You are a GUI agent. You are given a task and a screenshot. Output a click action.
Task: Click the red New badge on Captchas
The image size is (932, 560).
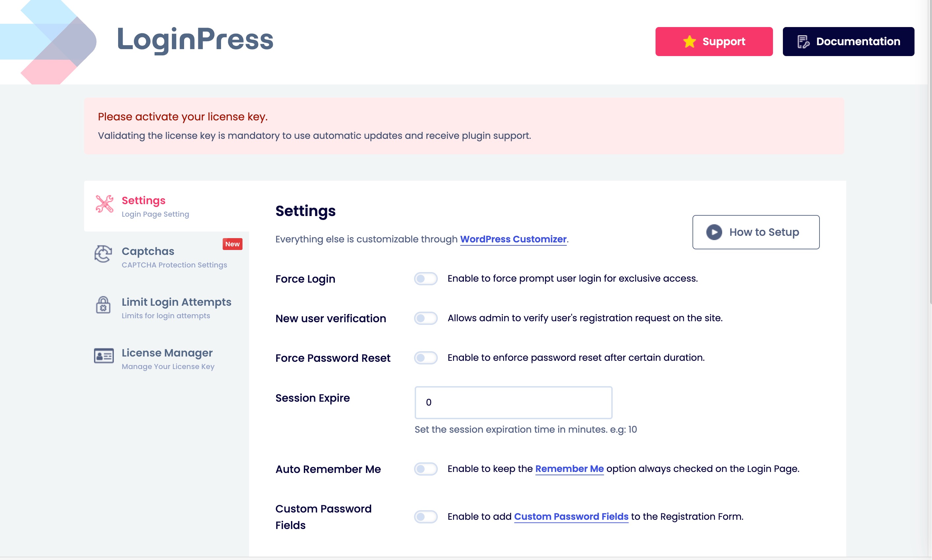coord(232,244)
